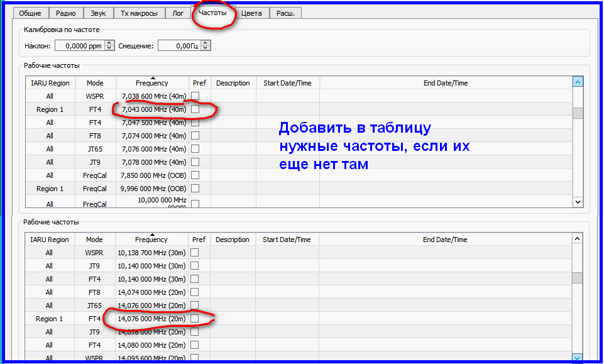Viewport: 604px width, 364px height.
Task: Switch to the Цвета tab
Action: pos(251,13)
